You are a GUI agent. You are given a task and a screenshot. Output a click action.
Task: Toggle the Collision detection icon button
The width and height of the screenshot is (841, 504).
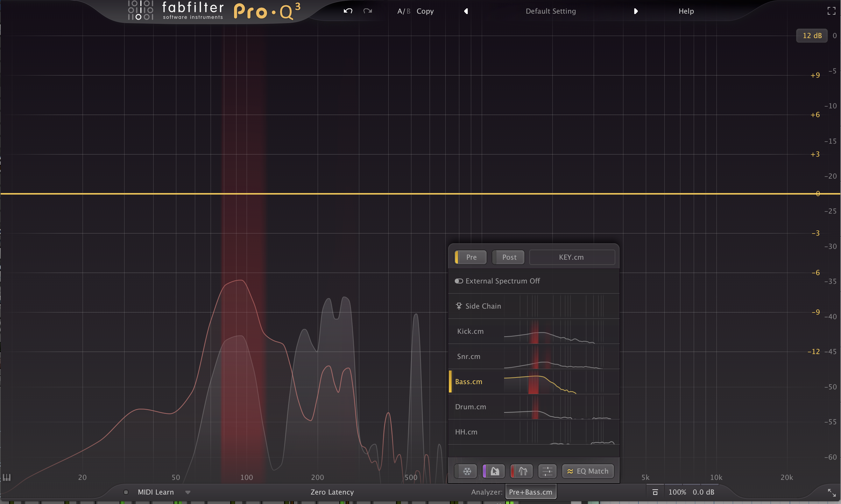(x=522, y=471)
